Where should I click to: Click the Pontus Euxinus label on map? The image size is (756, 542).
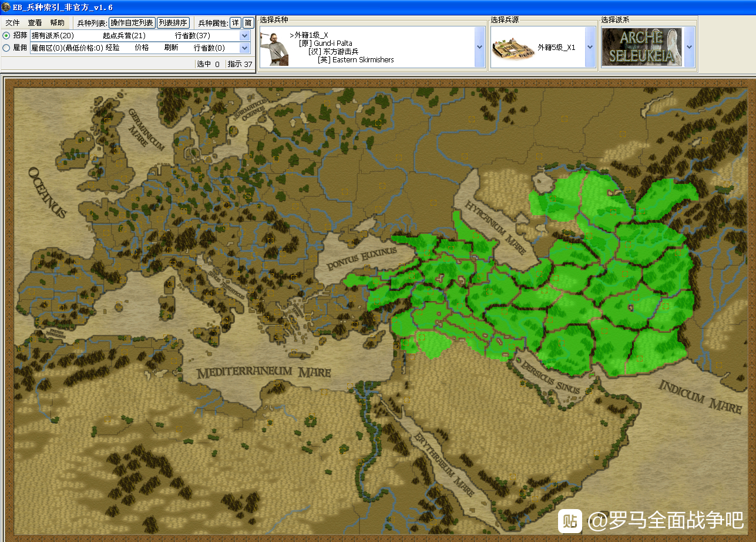click(x=362, y=258)
